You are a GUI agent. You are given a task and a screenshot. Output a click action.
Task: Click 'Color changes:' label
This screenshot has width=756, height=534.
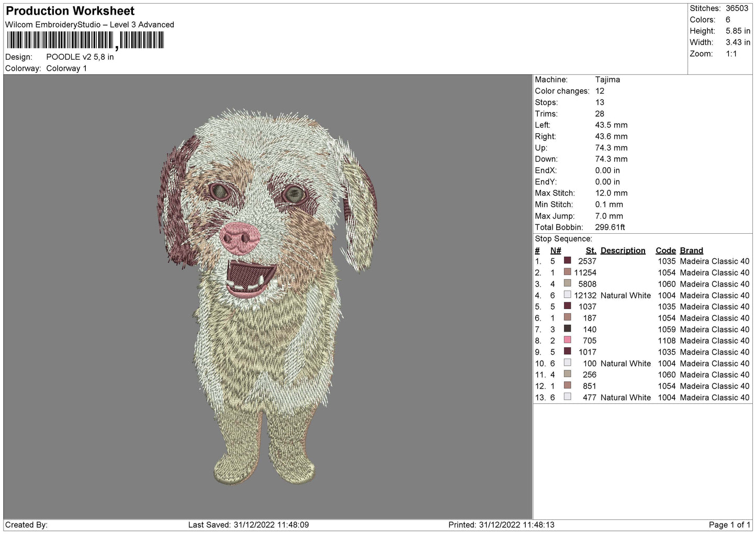pyautogui.click(x=562, y=91)
